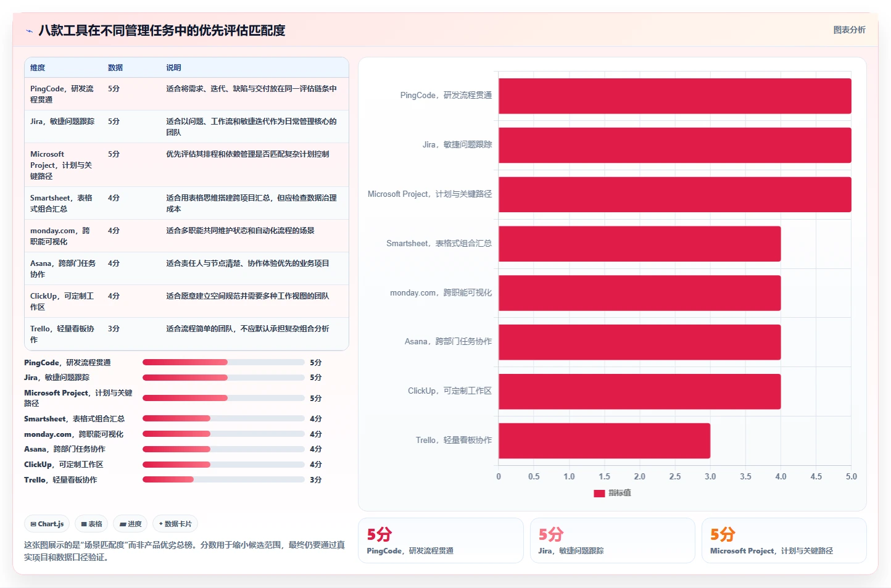Open the PingCode 5分 data card

(x=441, y=540)
